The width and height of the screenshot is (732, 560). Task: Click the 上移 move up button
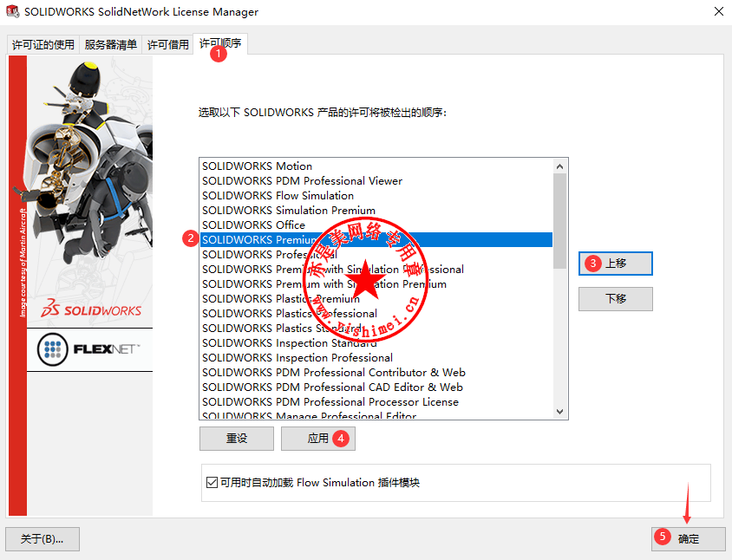click(x=615, y=264)
